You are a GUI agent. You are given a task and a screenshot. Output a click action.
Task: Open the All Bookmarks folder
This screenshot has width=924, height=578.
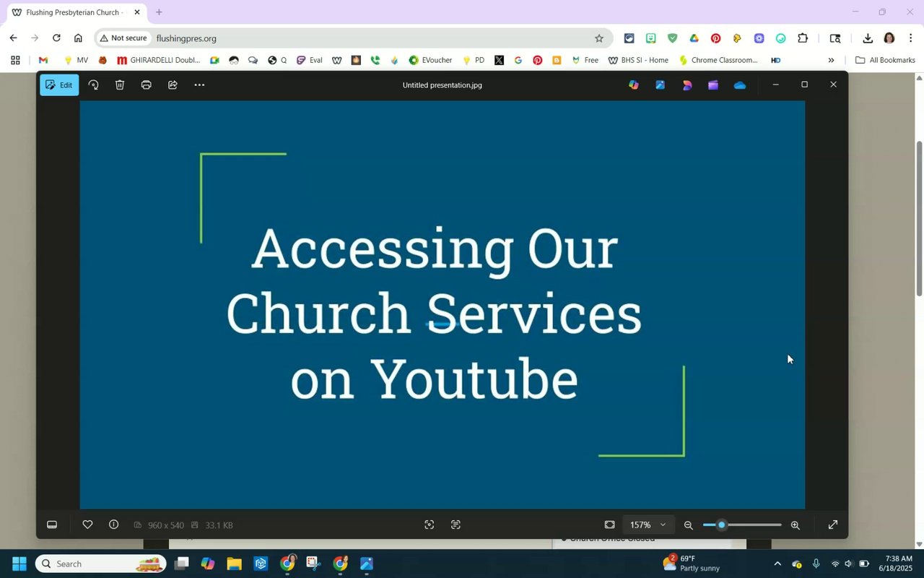pos(885,60)
